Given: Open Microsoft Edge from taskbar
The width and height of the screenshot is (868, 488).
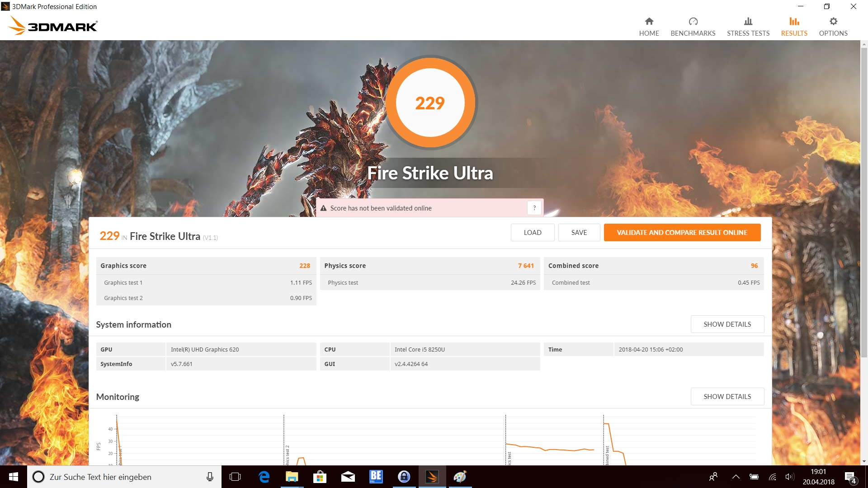Looking at the screenshot, I should 264,477.
